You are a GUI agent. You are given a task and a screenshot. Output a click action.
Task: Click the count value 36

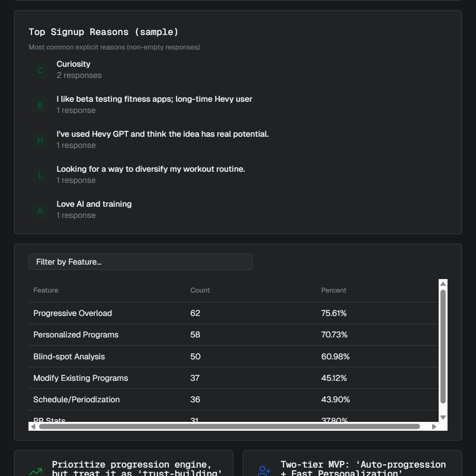(195, 399)
